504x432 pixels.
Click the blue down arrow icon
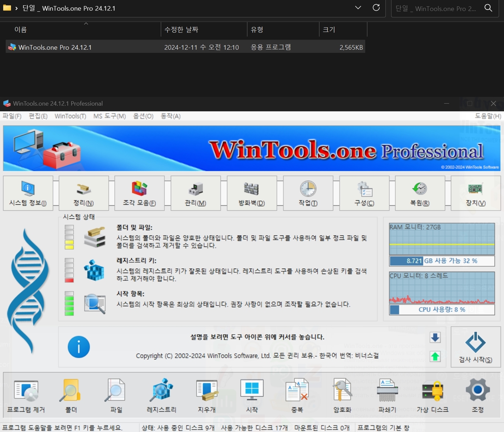[x=435, y=338]
